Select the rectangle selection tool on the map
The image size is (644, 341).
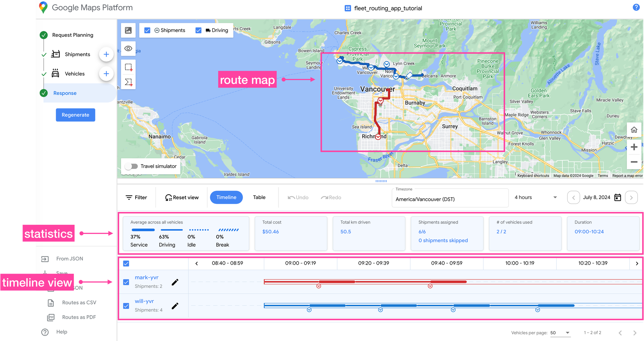(128, 67)
